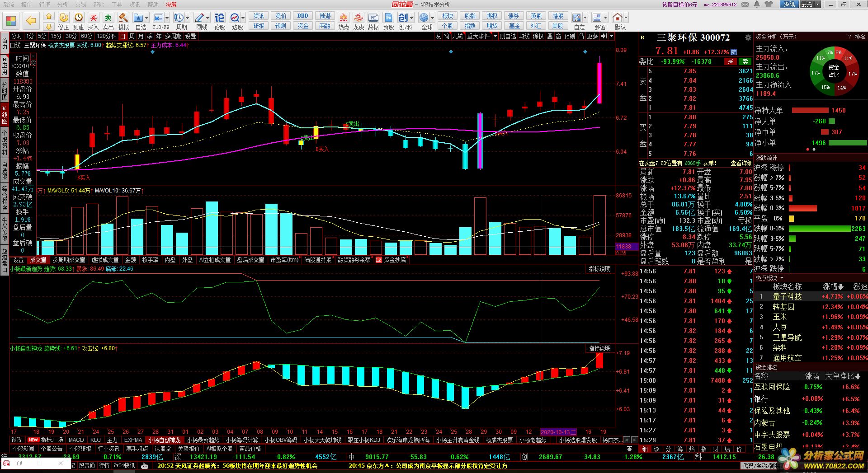Toggle 除权 ex-rights adjustment
The width and height of the screenshot is (868, 473).
tap(538, 36)
